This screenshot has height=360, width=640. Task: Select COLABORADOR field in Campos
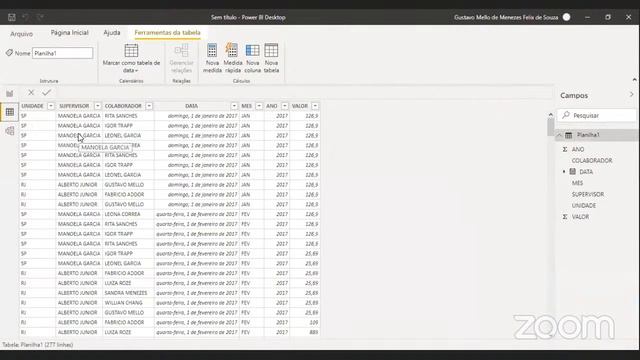pos(592,161)
